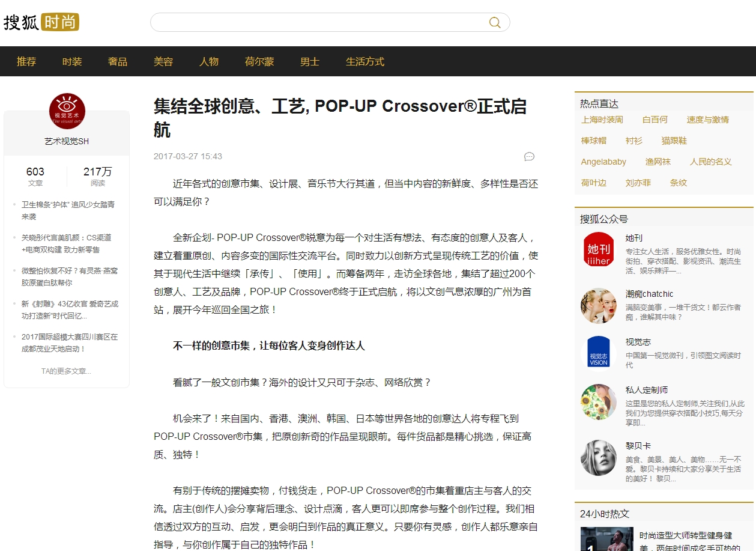The width and height of the screenshot is (756, 551).
Task: Open article 微整怕恢复不好 有灵燕·燕窝
Action: coord(70,276)
